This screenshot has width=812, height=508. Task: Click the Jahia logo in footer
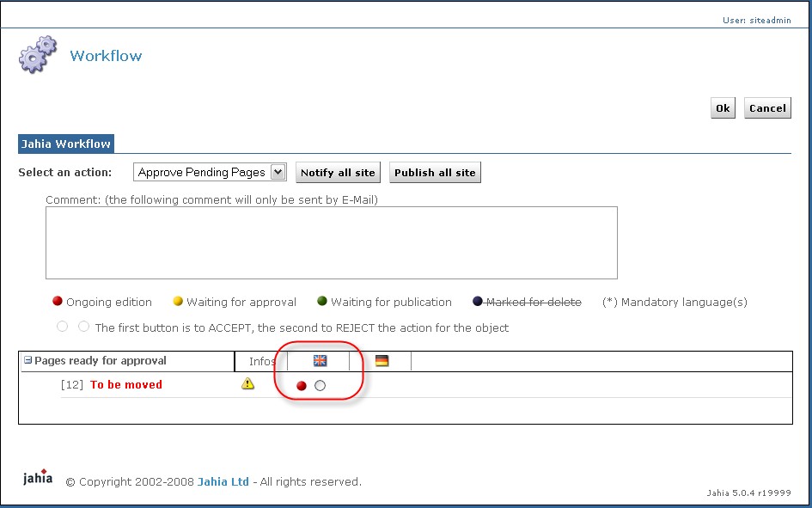pyautogui.click(x=38, y=477)
